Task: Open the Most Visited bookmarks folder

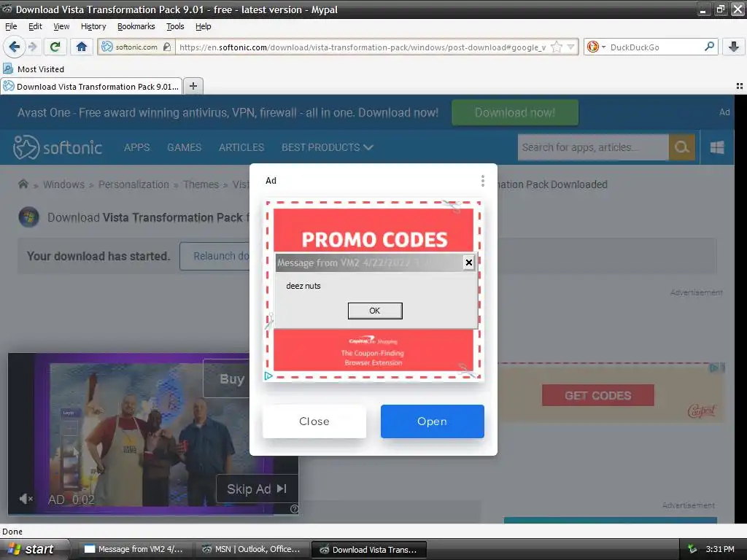Action: tap(34, 69)
